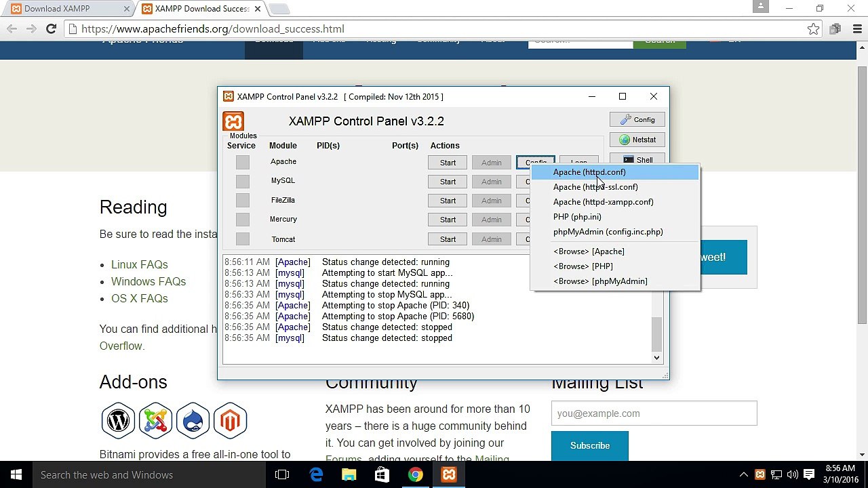This screenshot has width=868, height=488.
Task: Reload the current page
Action: point(51,29)
